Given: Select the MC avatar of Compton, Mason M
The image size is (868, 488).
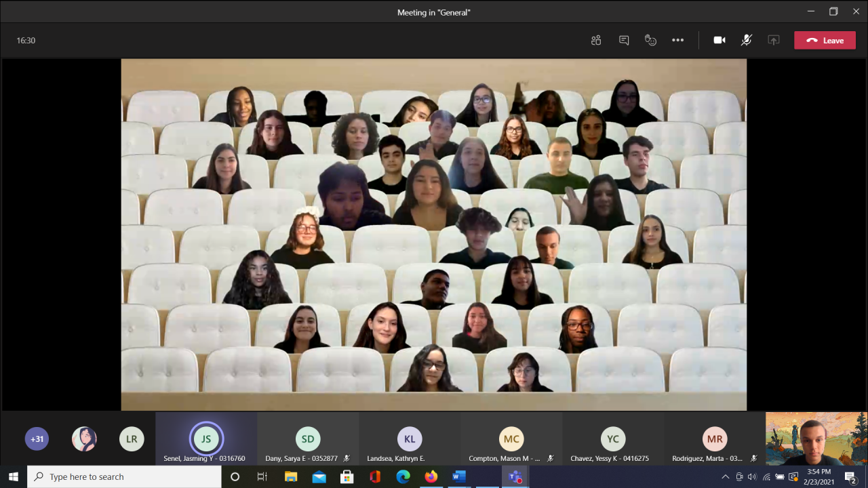Looking at the screenshot, I should (511, 439).
